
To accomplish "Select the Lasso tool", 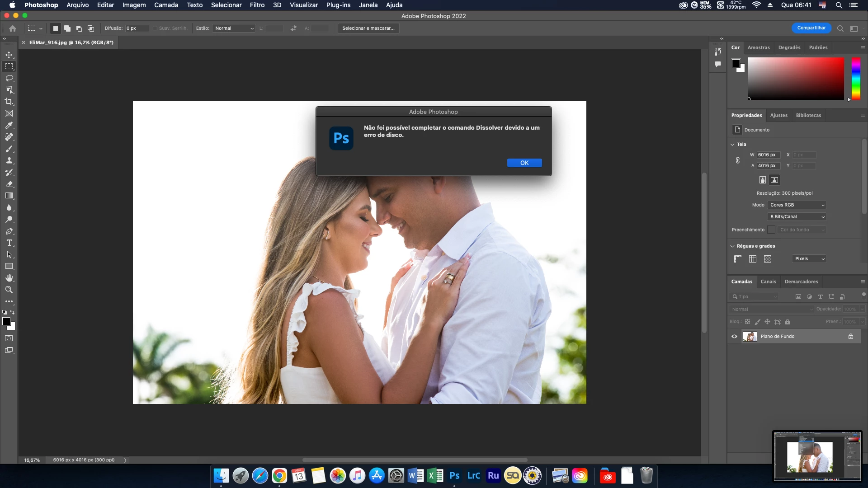I will [9, 78].
